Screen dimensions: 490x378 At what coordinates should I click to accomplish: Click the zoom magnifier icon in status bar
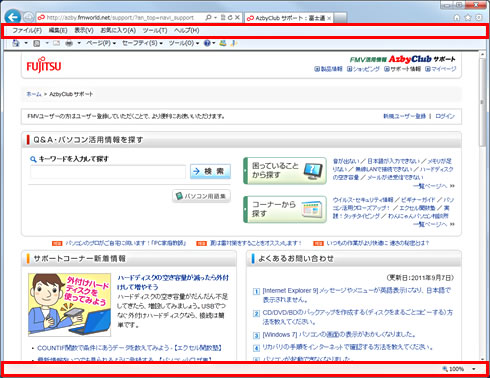coord(445,369)
